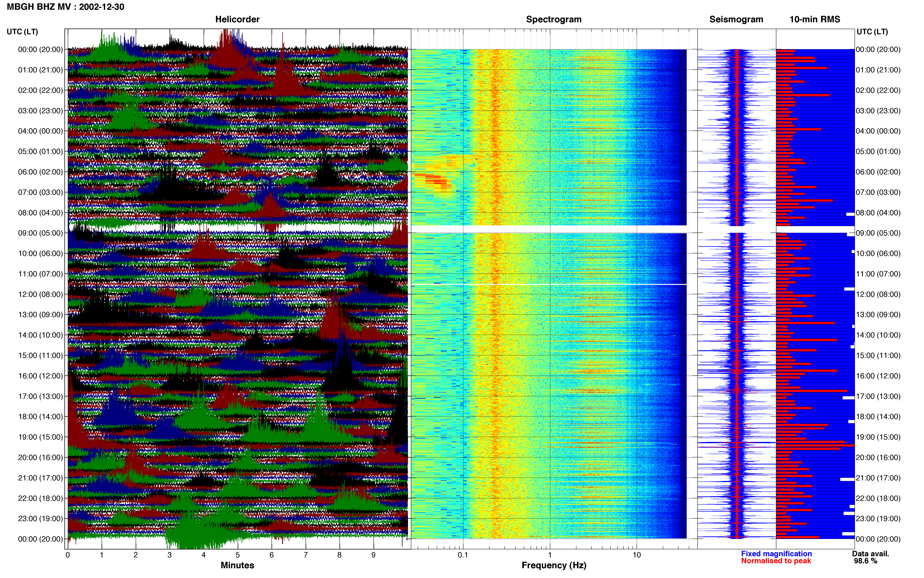
Task: Click the '0.1' frequency tick label
Action: point(463,555)
